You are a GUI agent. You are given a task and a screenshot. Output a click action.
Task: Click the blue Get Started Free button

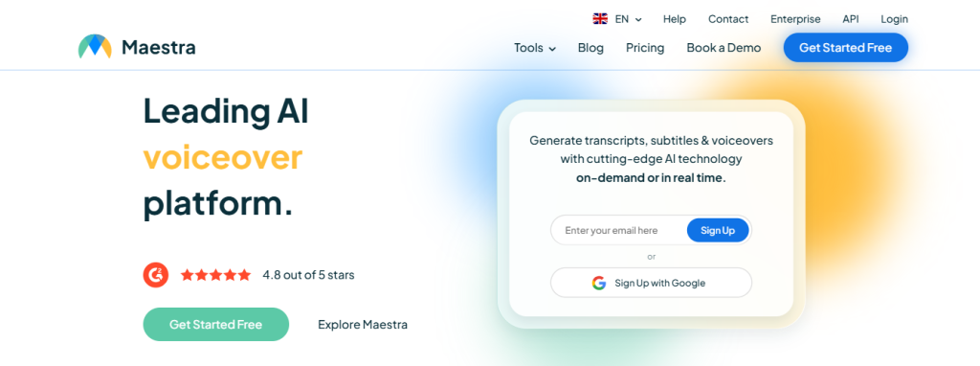[846, 48]
